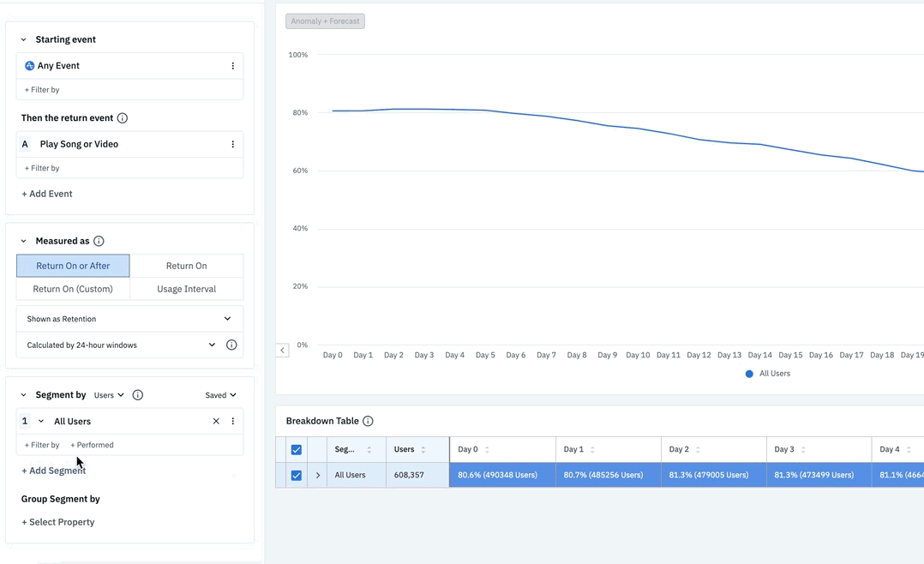This screenshot has height=564, width=924.
Task: Open Play Song or Video three-dot menu
Action: pos(232,145)
